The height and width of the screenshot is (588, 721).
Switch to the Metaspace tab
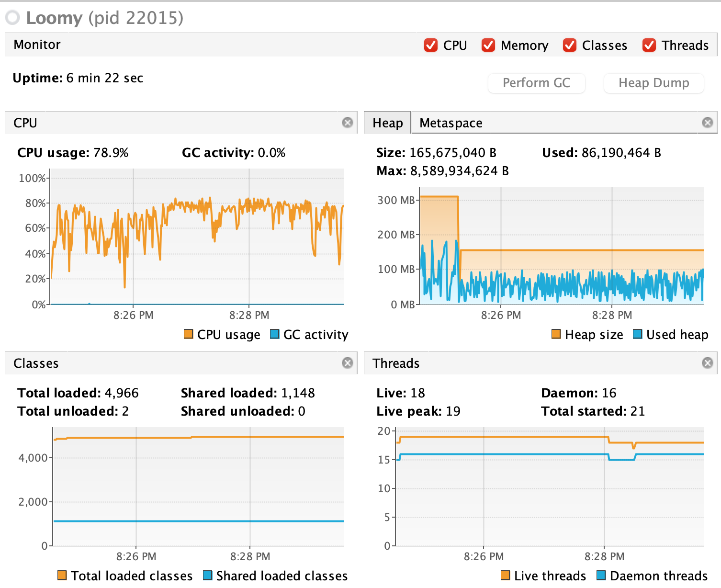coord(451,123)
